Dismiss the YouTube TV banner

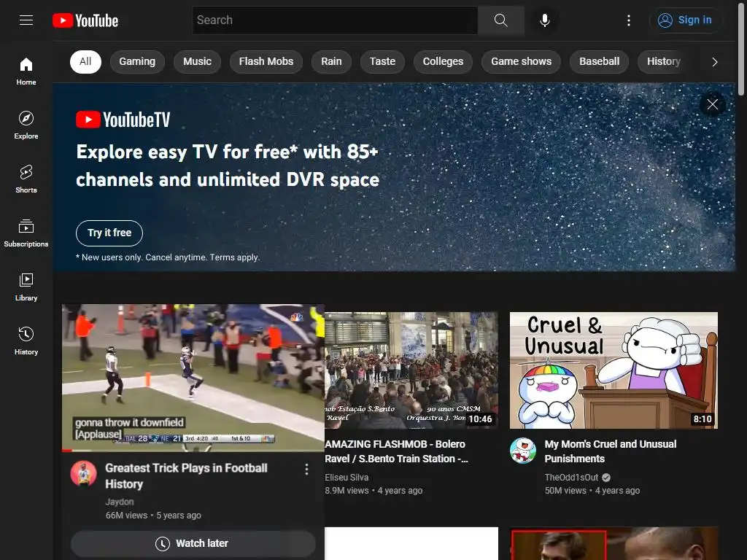[x=713, y=104]
